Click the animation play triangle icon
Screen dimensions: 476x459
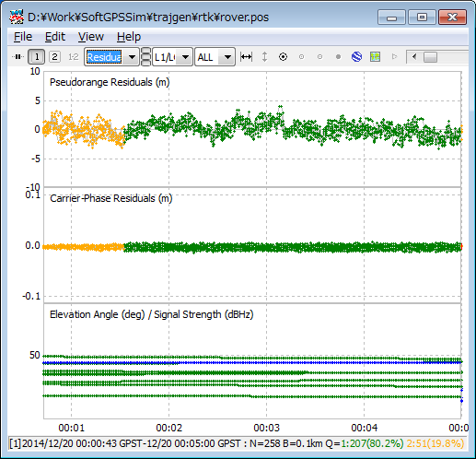point(394,57)
